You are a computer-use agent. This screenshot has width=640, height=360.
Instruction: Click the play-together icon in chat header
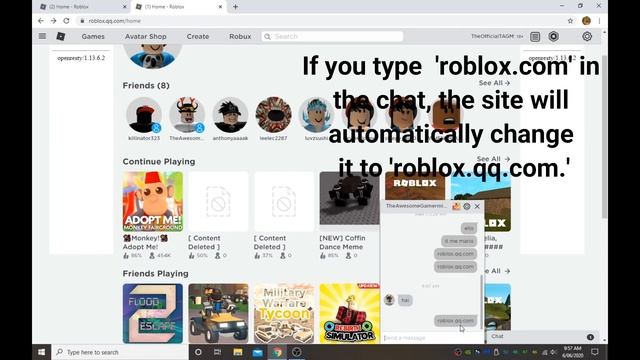[x=456, y=207]
